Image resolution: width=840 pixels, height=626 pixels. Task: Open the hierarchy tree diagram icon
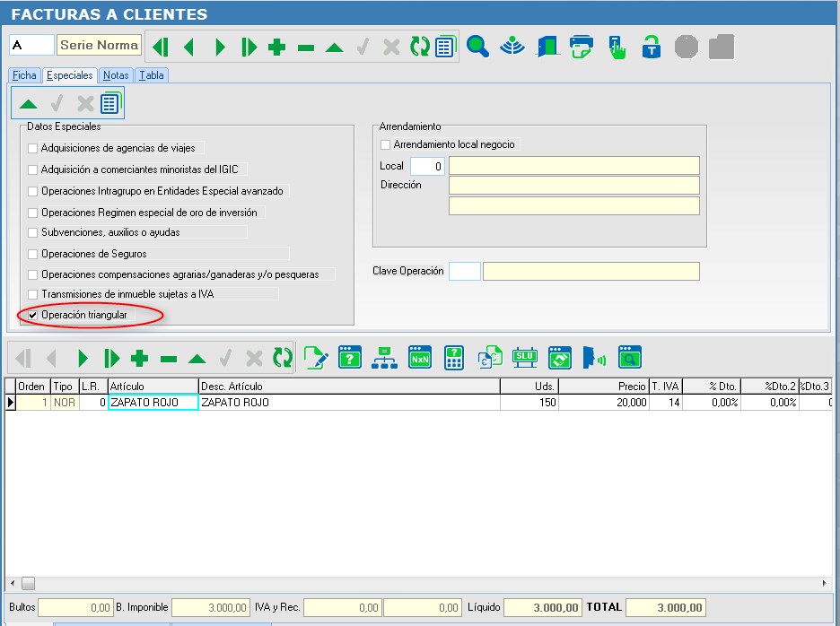coord(385,358)
